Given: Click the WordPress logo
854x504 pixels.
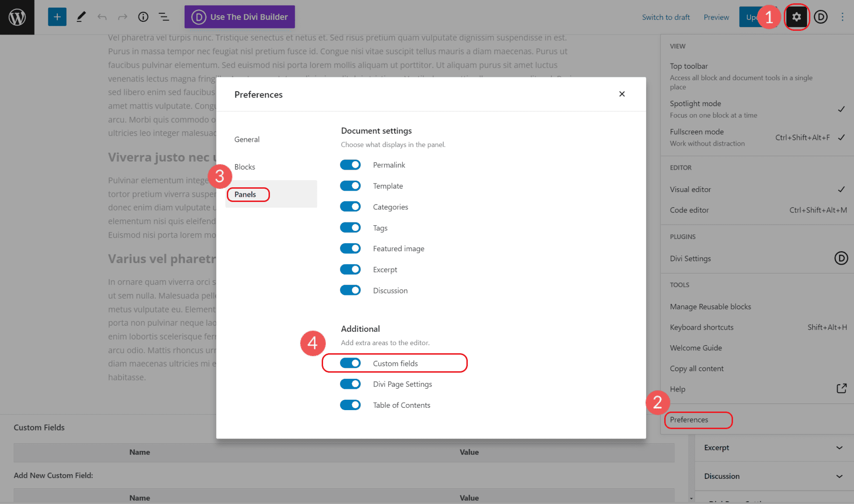Looking at the screenshot, I should [17, 17].
